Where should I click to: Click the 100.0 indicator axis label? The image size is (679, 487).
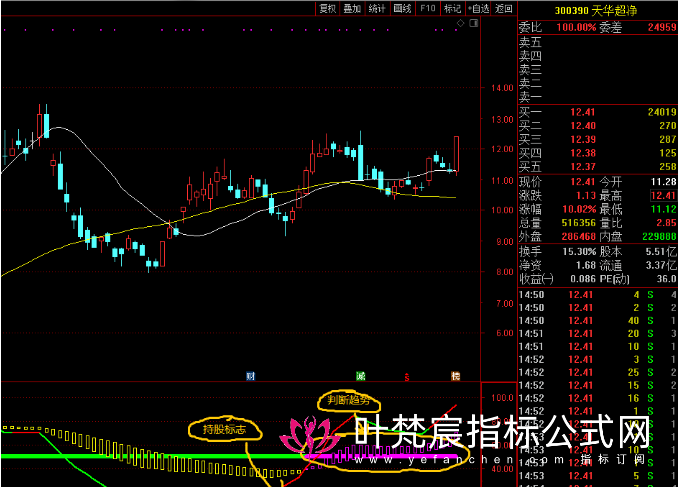[x=502, y=397]
